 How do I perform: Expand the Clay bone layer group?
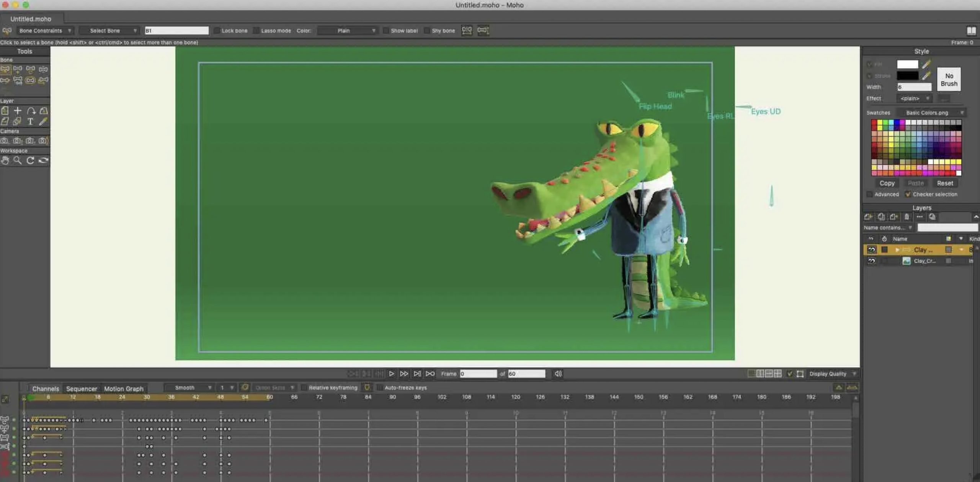(x=897, y=250)
